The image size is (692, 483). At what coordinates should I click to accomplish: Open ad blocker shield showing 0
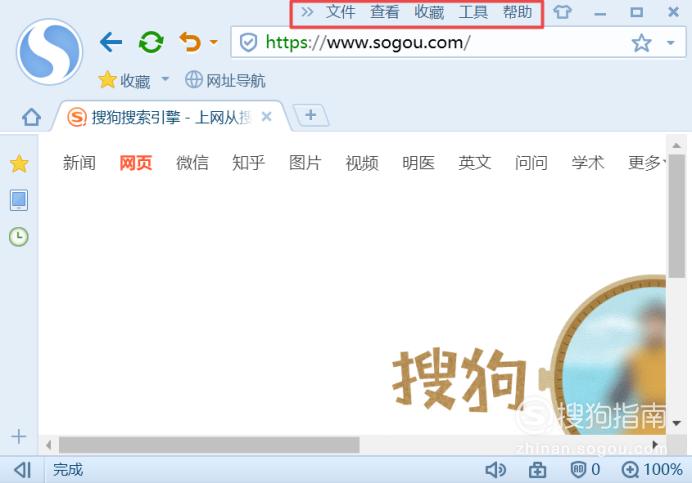click(x=585, y=469)
